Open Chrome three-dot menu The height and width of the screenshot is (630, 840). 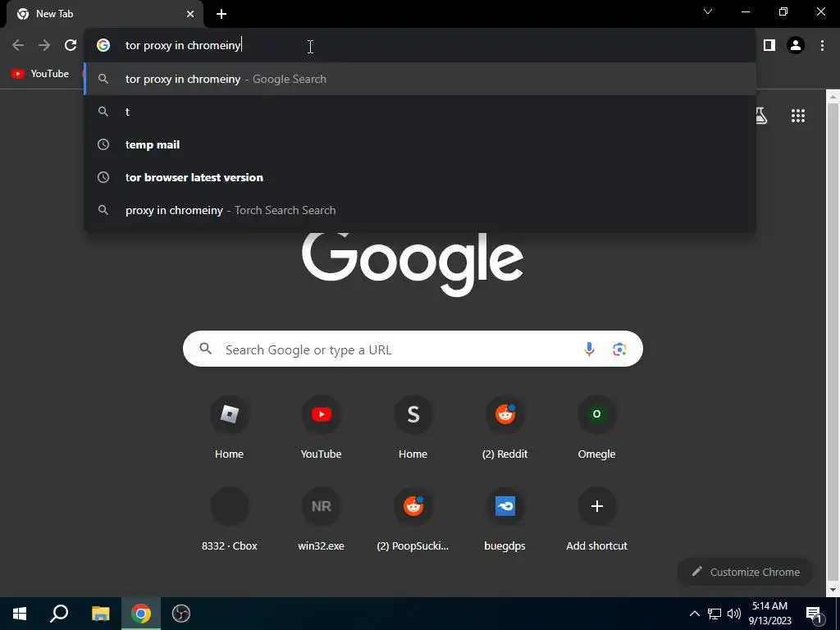(822, 46)
